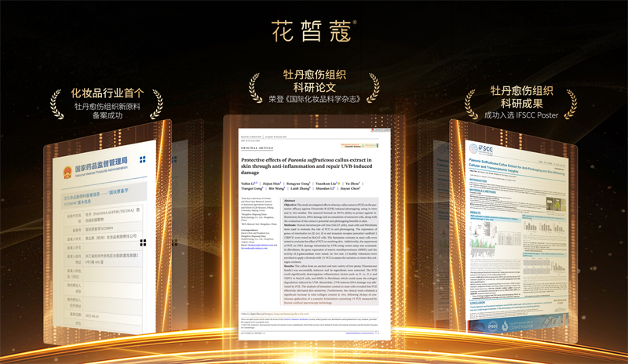Click the black four-square icon beside the registration table

pyautogui.click(x=143, y=242)
